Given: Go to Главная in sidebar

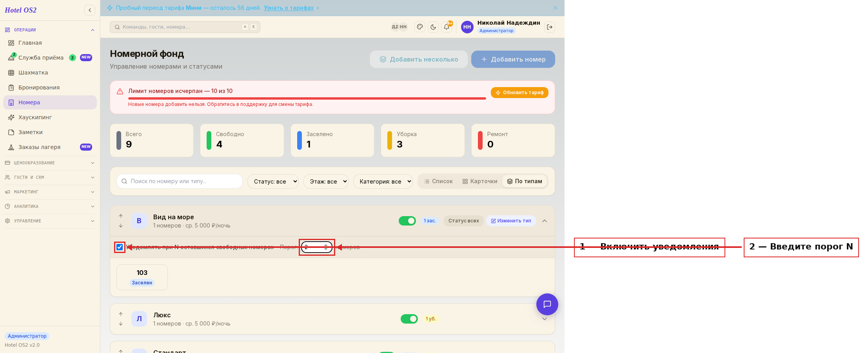Looking at the screenshot, I should pos(50,43).
